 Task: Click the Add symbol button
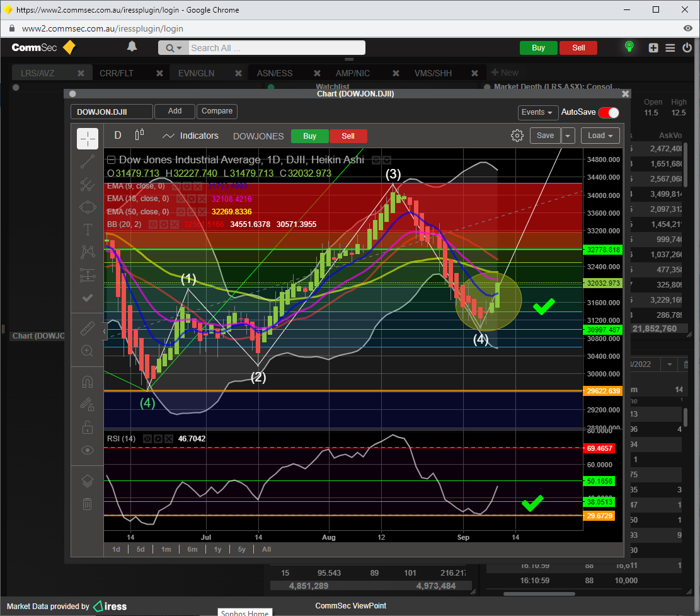pos(175,111)
